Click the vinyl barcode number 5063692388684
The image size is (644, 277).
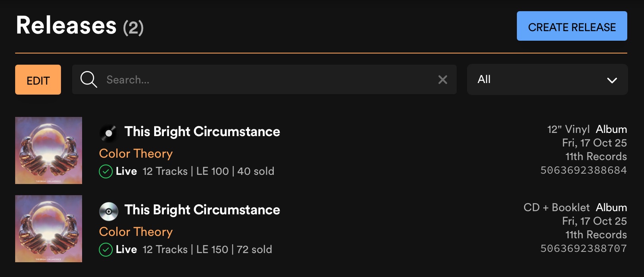click(583, 170)
